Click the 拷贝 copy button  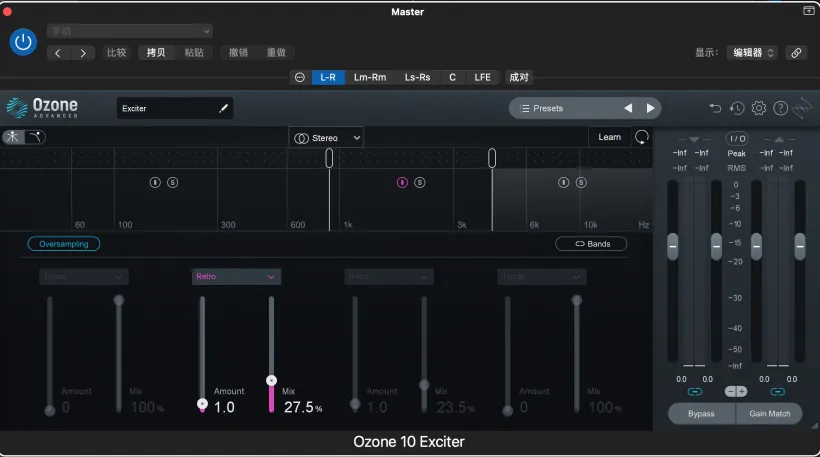(156, 52)
